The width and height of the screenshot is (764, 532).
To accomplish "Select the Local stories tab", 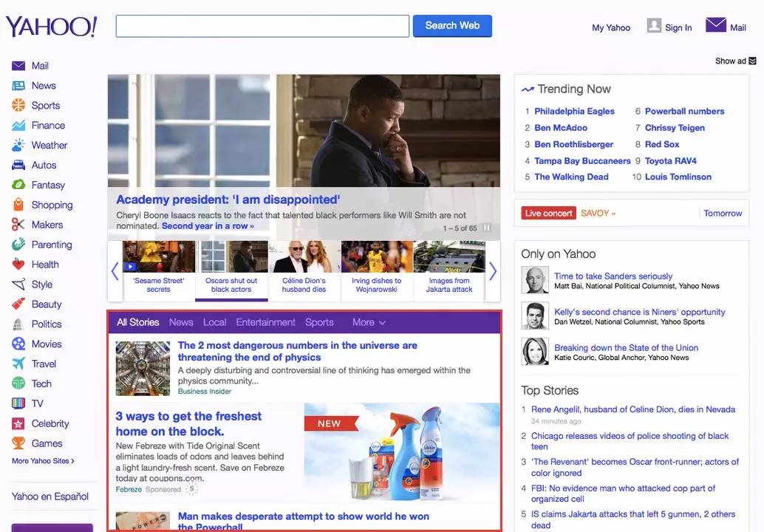I will pyautogui.click(x=214, y=322).
